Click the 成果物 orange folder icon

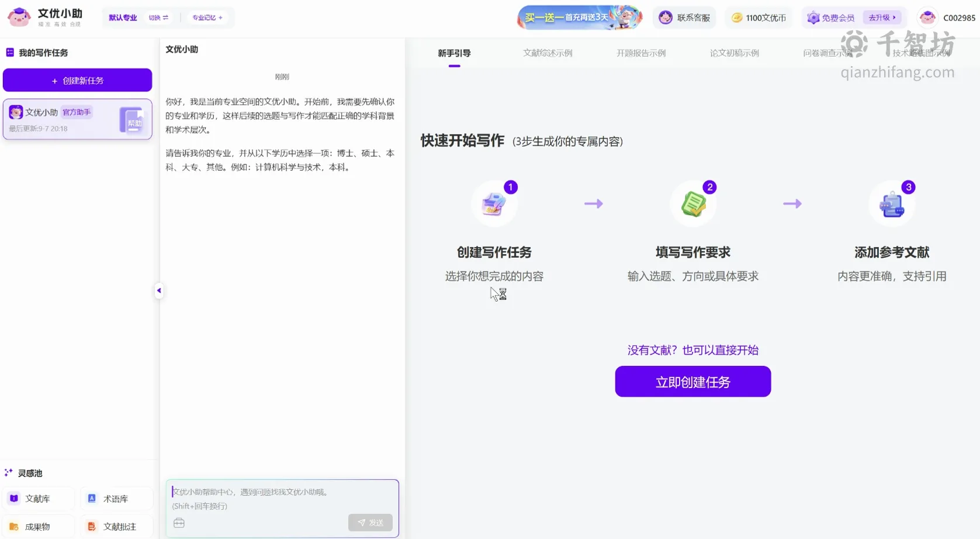pos(14,527)
